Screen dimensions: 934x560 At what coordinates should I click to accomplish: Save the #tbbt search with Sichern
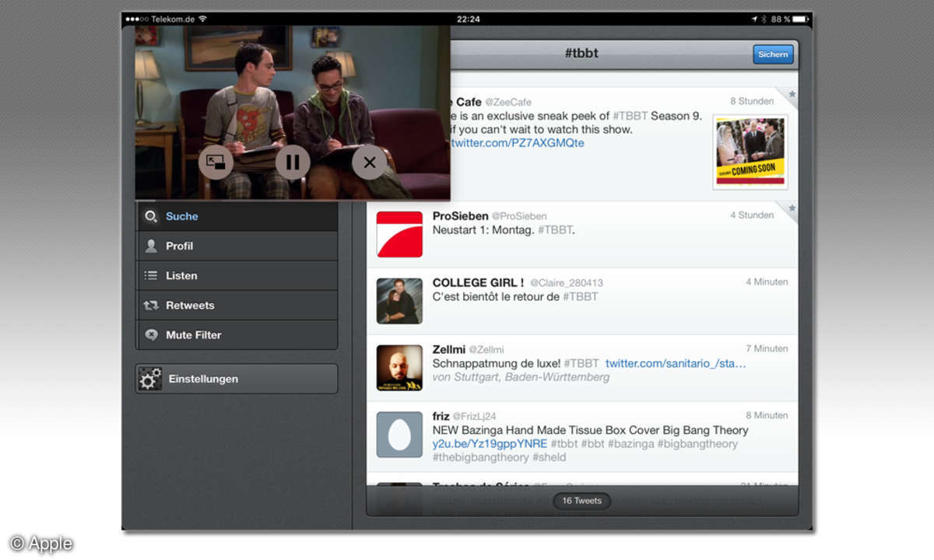click(x=773, y=54)
